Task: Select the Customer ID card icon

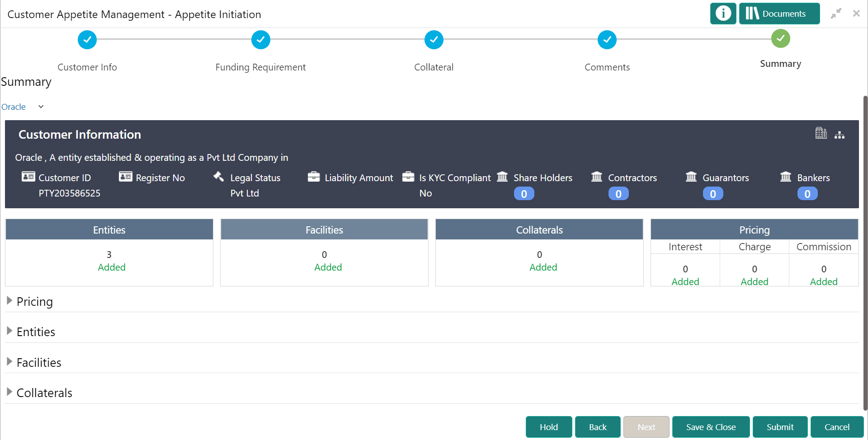Action: tap(28, 177)
